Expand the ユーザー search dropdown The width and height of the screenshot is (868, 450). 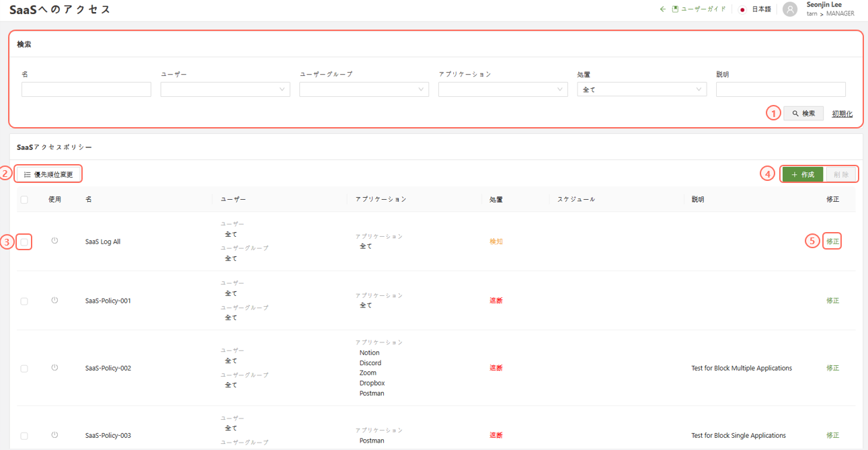point(225,89)
